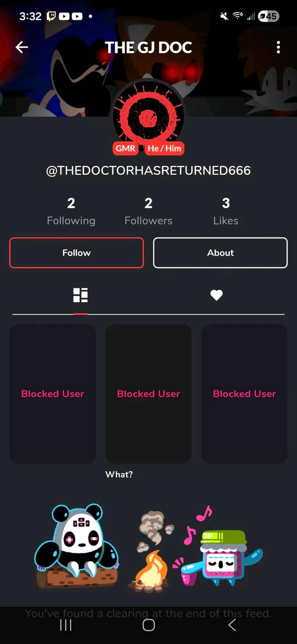Tap the back arrow icon
This screenshot has width=297, height=644.
[22, 47]
